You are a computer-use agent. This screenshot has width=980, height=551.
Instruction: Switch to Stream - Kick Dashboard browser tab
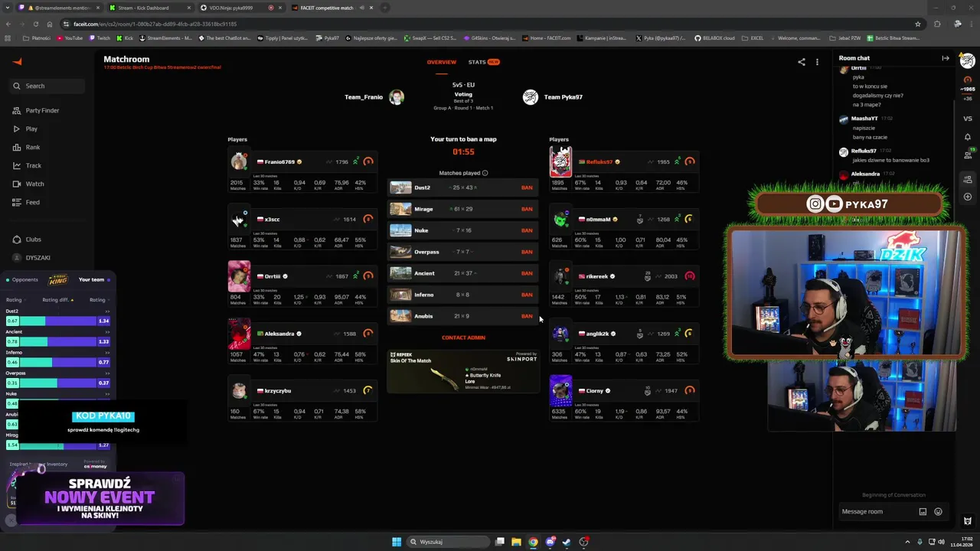pos(148,8)
